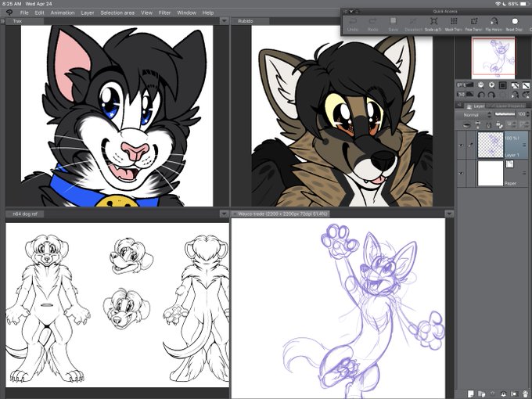Viewport: 532px width, 399px height.
Task: Click Reset Display in Quick Access
Action: pos(514,25)
